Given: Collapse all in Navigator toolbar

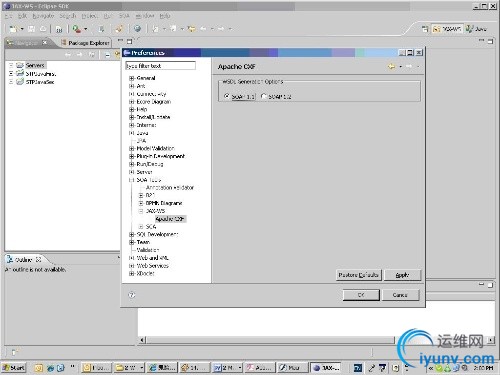Looking at the screenshot, I should tap(107, 55).
